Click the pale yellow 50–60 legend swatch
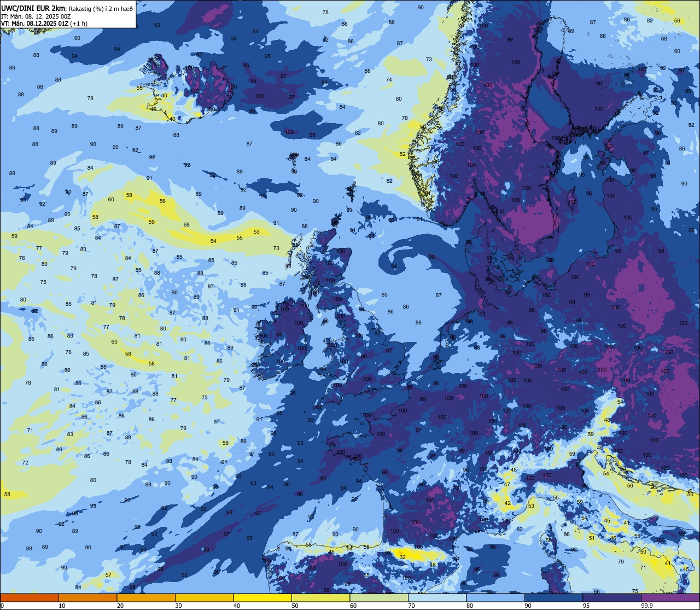 click(320, 597)
